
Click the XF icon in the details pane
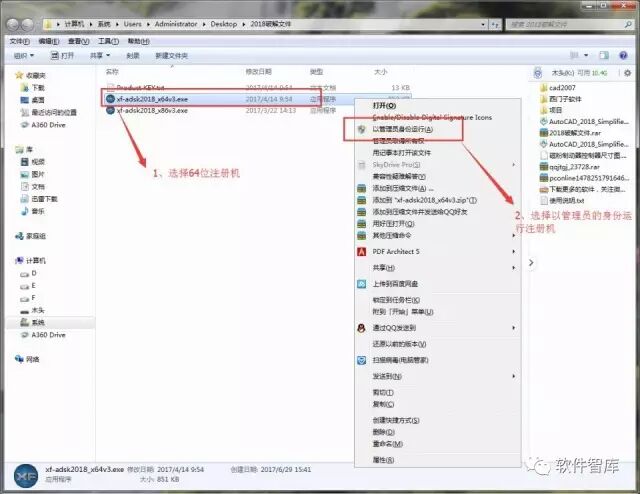point(26,476)
